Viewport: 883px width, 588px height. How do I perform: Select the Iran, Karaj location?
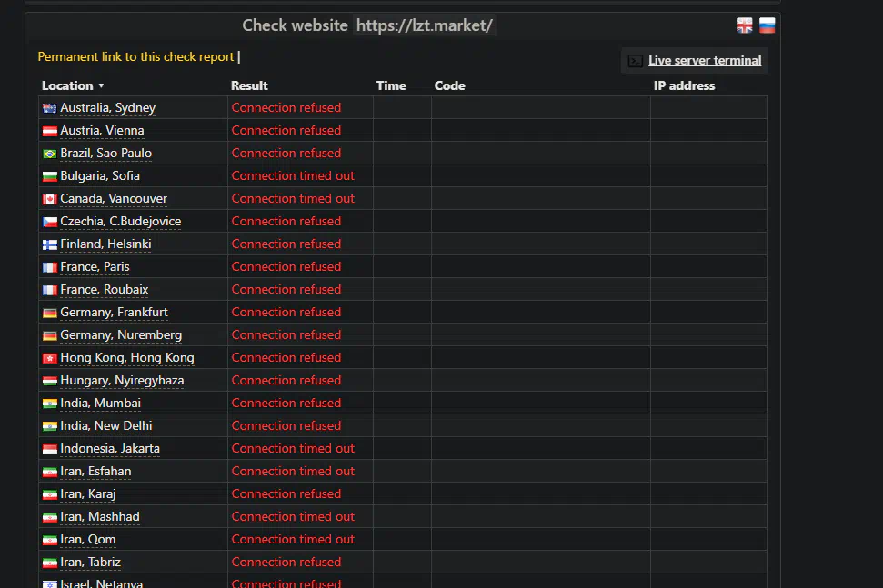point(88,493)
